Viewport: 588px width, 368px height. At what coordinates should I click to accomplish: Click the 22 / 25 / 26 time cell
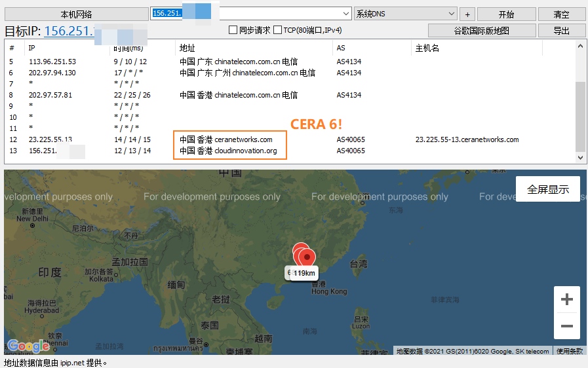pyautogui.click(x=132, y=95)
